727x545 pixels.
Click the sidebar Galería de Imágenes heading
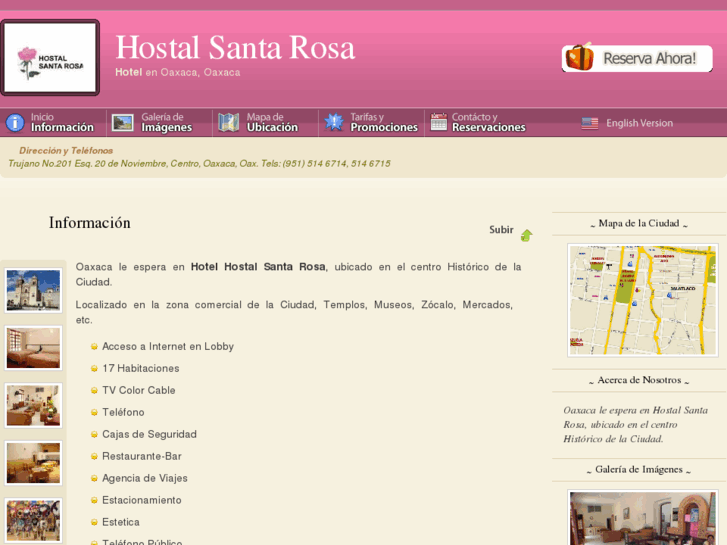(x=639, y=470)
